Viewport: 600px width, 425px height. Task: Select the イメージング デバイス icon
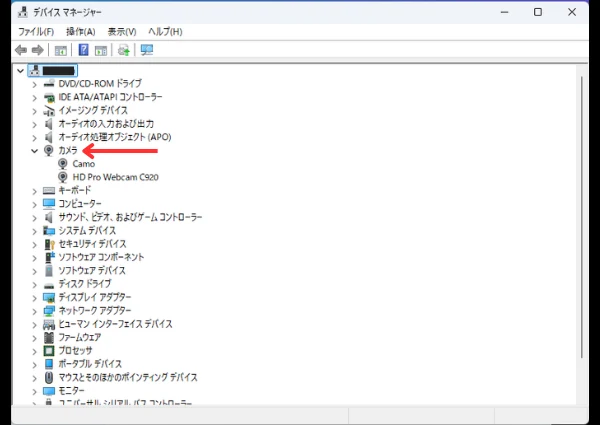pos(49,111)
